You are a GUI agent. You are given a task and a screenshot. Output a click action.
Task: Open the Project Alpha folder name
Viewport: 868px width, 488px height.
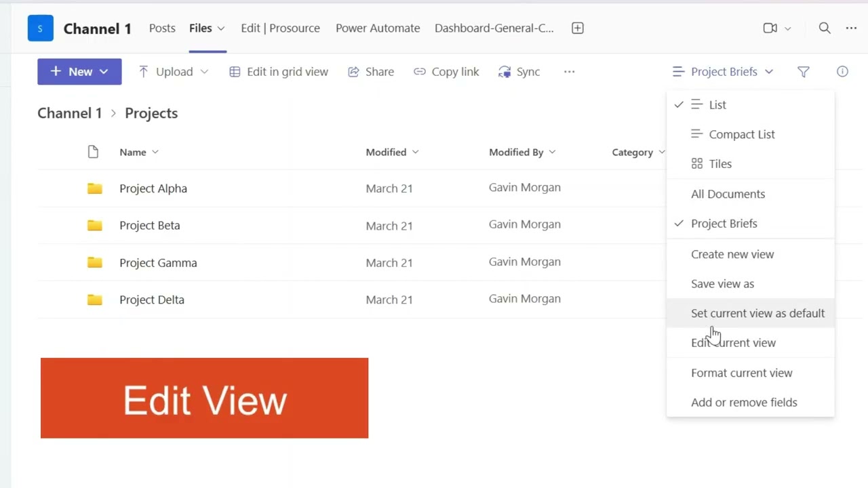coord(153,188)
